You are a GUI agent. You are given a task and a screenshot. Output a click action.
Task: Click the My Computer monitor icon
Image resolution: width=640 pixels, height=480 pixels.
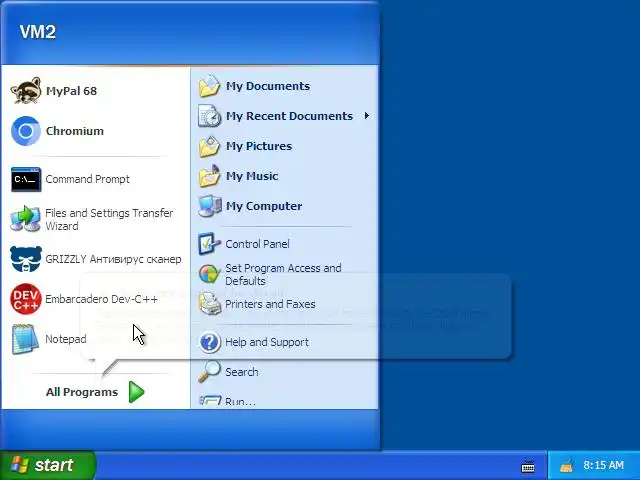[x=210, y=206]
